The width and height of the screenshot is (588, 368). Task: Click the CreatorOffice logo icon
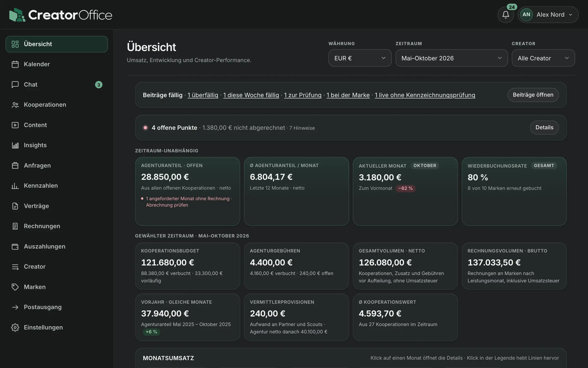tap(17, 15)
